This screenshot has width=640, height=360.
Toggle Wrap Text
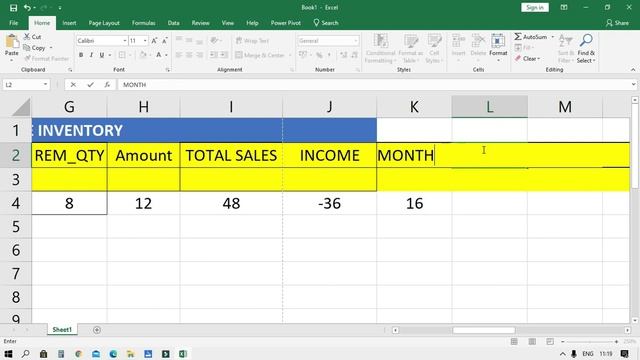[252, 41]
